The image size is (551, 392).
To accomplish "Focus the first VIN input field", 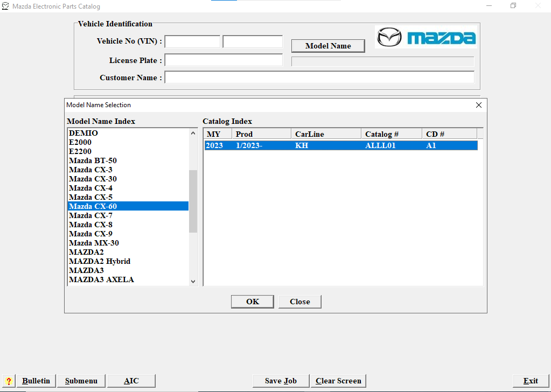I will (x=193, y=41).
